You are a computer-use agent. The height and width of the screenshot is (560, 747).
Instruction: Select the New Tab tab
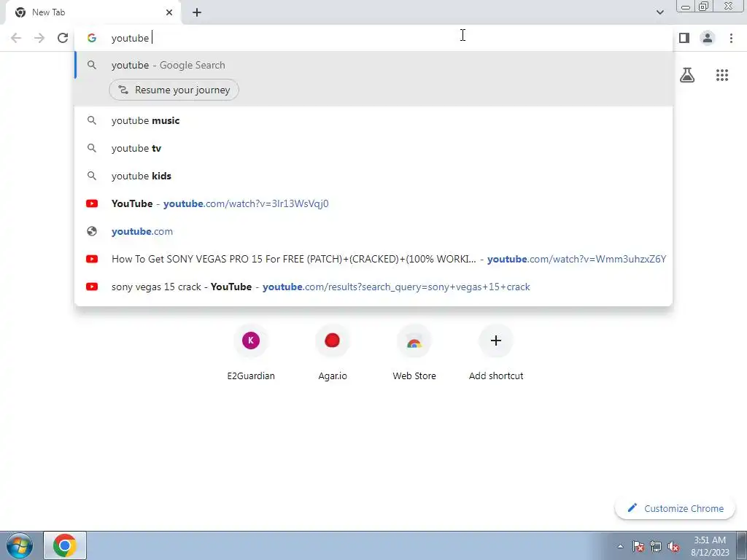click(93, 12)
